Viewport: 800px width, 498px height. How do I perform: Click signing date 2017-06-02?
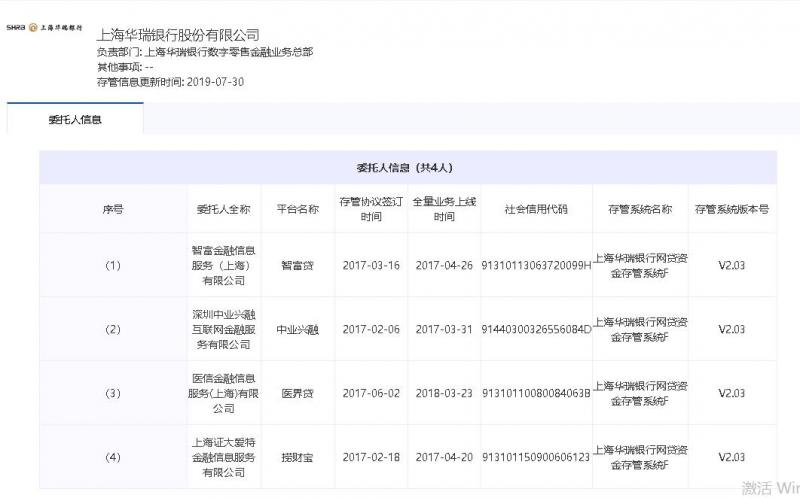coord(371,393)
